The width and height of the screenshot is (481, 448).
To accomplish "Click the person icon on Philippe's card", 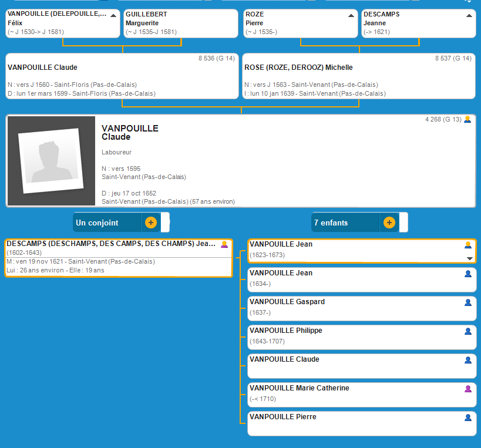I will pyautogui.click(x=468, y=331).
